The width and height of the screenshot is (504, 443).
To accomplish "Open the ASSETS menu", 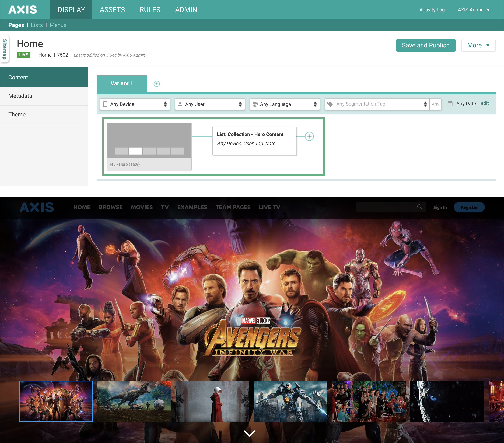I will pos(112,10).
